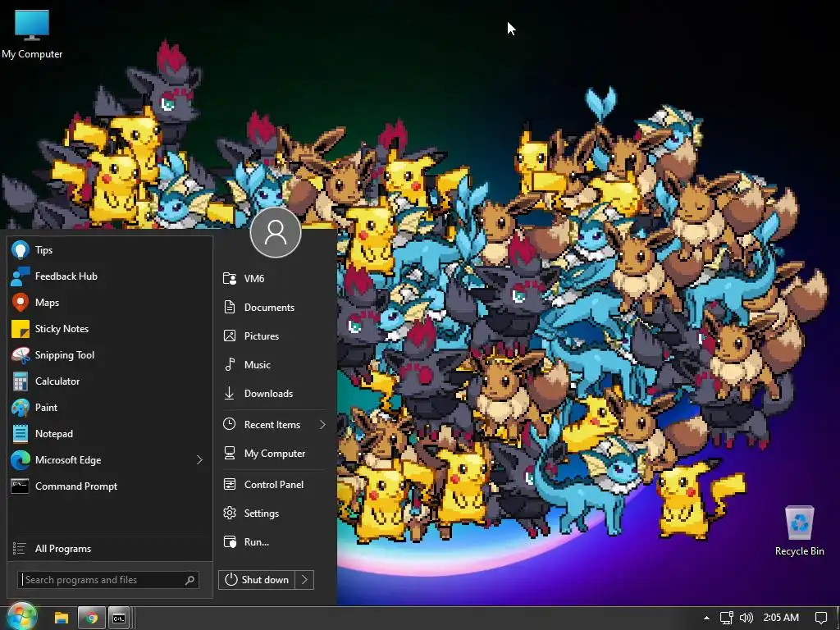
Task: Launch the Feedback Hub icon
Action: point(21,276)
